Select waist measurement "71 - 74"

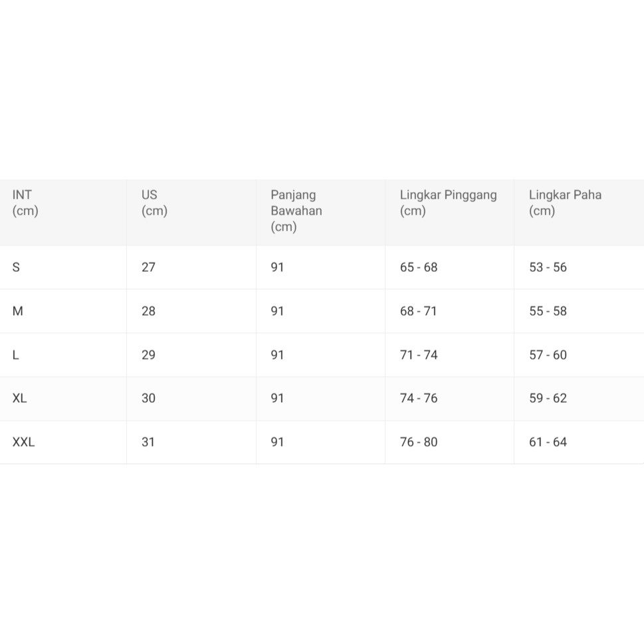pos(419,355)
